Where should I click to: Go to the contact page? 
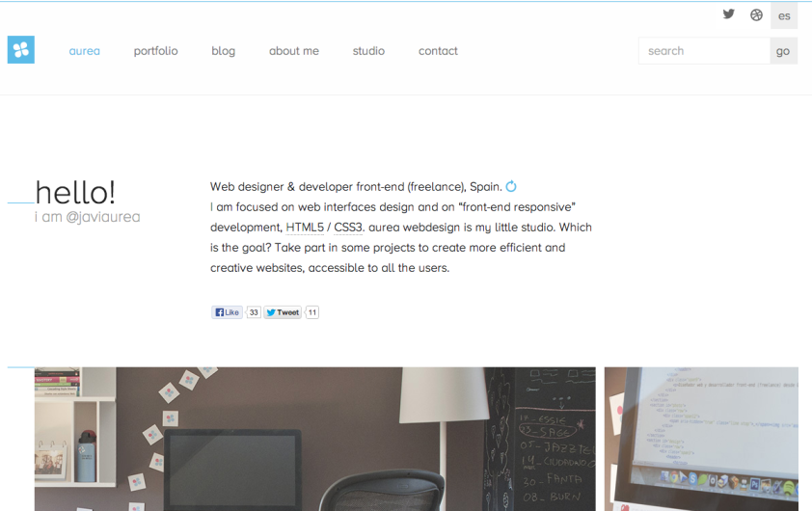[x=438, y=51]
